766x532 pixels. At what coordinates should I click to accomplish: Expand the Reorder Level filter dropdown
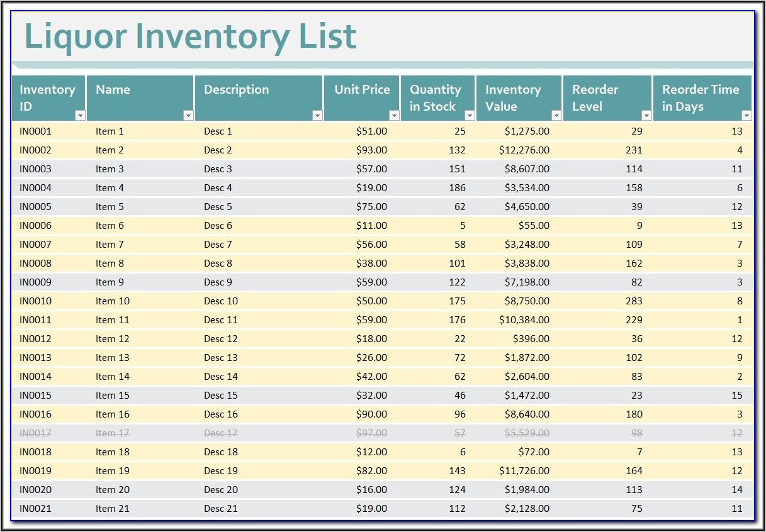[x=646, y=116]
